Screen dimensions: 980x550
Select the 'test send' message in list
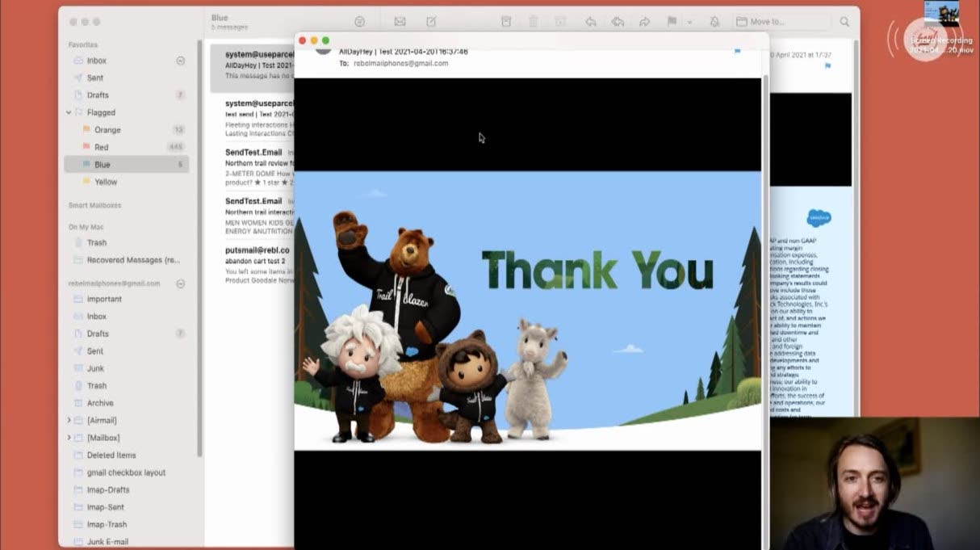tap(252, 119)
